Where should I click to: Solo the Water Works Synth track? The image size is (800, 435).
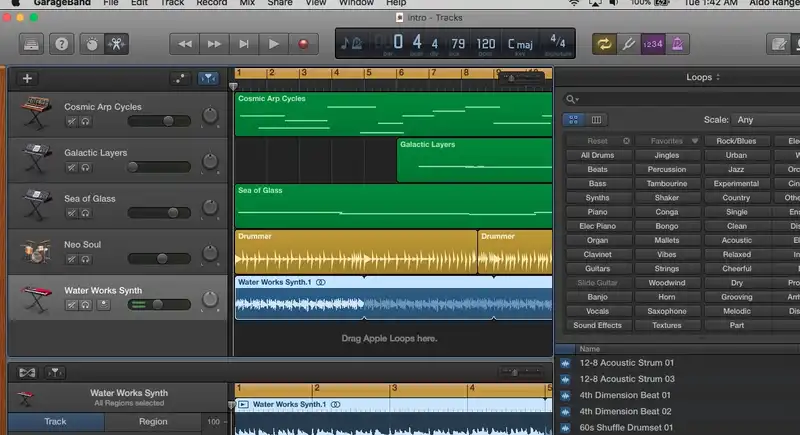[85, 305]
